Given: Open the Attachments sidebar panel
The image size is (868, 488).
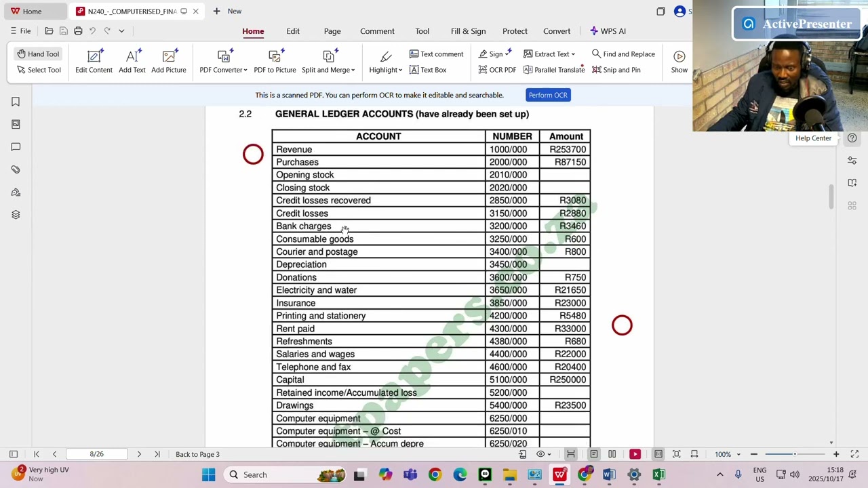Looking at the screenshot, I should [16, 169].
